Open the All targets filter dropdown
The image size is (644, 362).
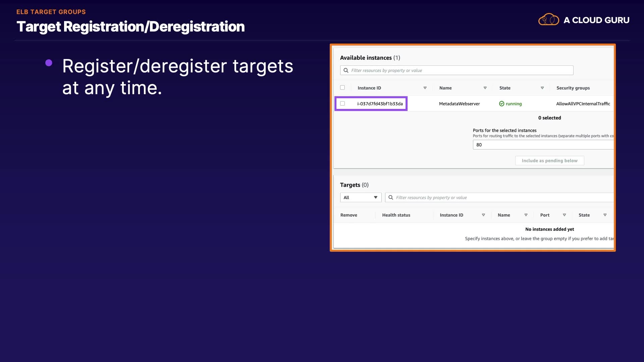click(x=361, y=197)
